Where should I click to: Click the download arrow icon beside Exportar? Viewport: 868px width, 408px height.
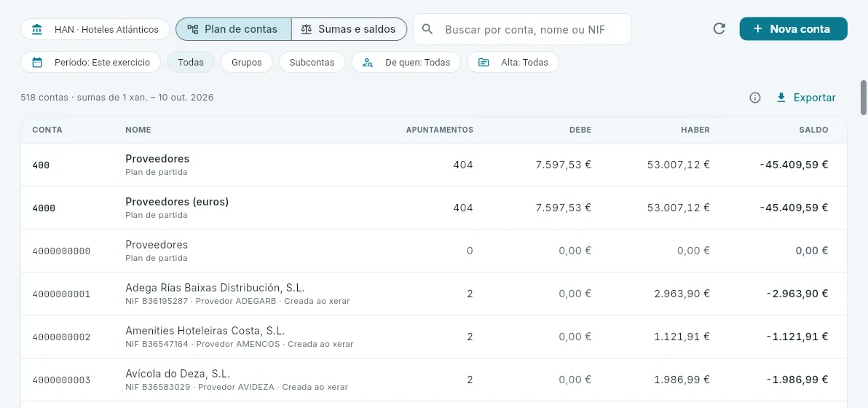(781, 98)
